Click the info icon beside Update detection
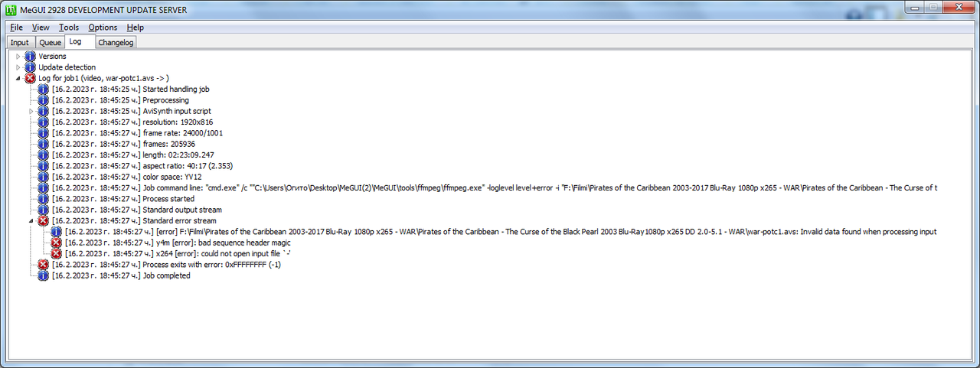Viewport: 980px width, 368px height. click(x=31, y=67)
